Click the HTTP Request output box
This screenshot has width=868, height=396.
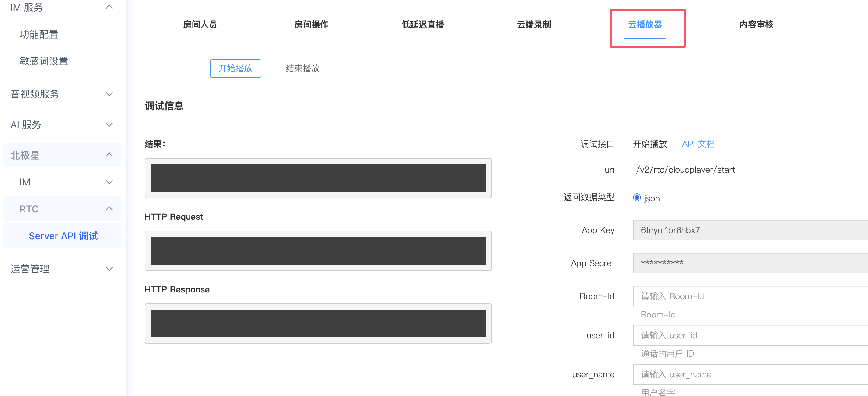[x=318, y=251]
